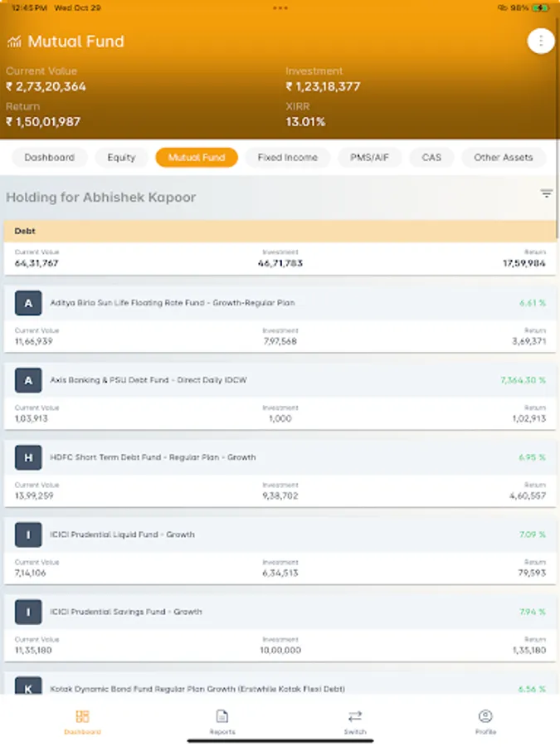
Task: Tap the Axis Banking fund letter badge
Action: coord(28,380)
